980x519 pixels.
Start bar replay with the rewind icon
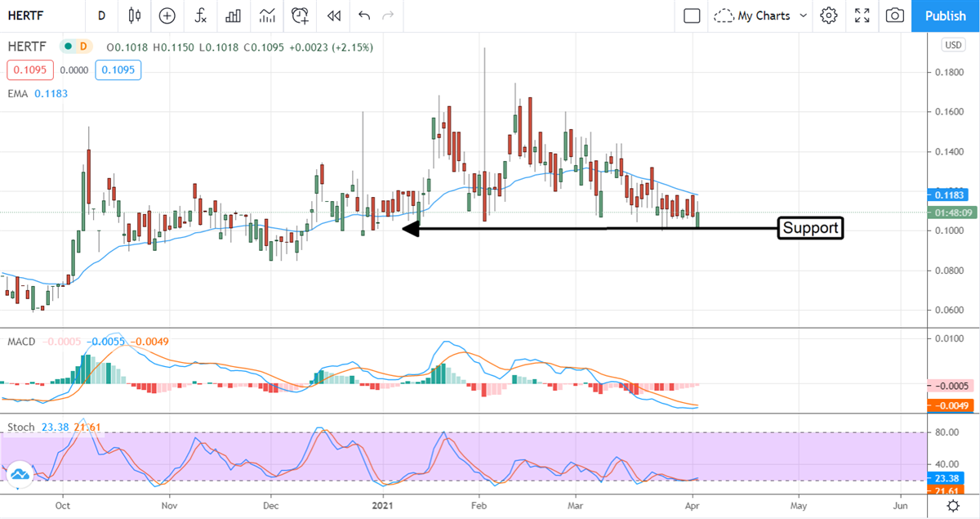coord(333,16)
